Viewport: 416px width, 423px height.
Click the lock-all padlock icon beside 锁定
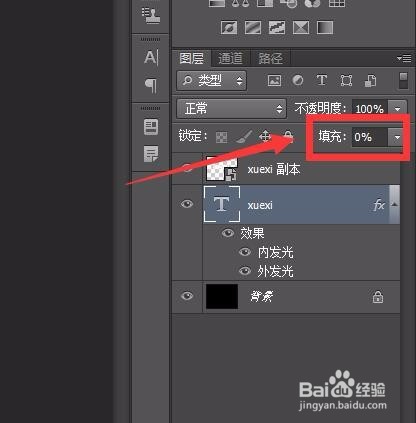(288, 136)
